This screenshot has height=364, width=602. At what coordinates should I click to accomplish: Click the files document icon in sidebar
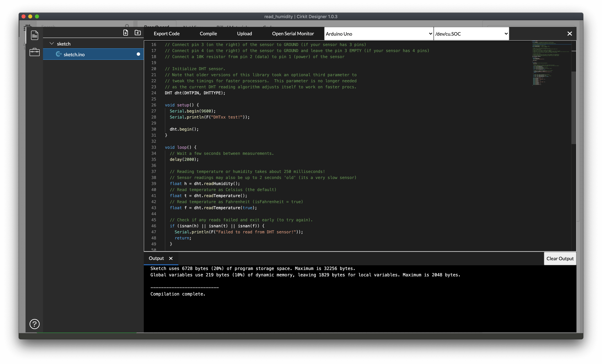point(34,35)
